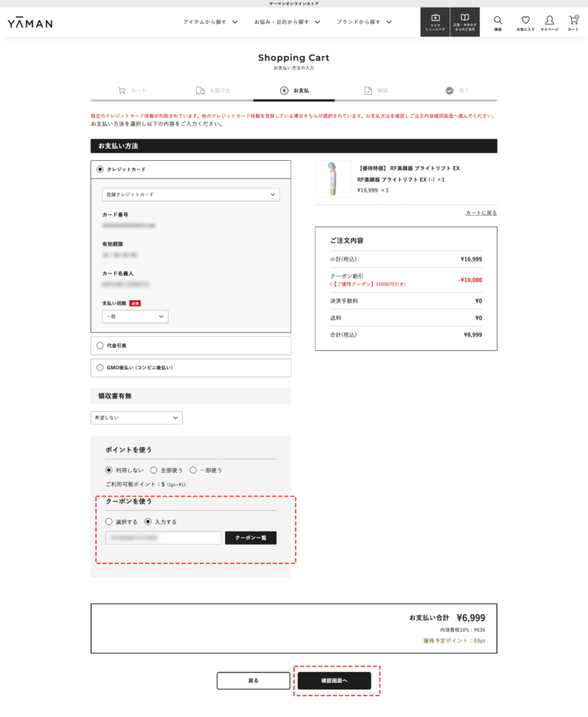Choose 全部使う to use all points
588x717 pixels.
pyautogui.click(x=154, y=470)
